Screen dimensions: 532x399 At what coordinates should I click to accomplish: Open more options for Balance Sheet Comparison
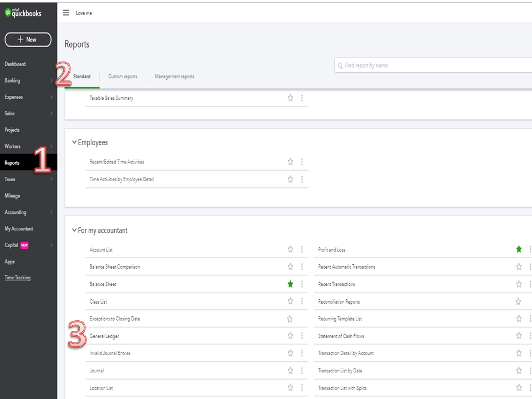pyautogui.click(x=302, y=267)
